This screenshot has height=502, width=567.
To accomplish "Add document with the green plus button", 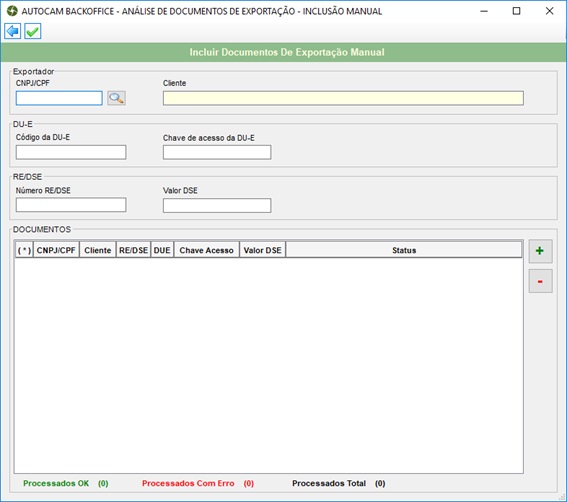I will coord(540,251).
